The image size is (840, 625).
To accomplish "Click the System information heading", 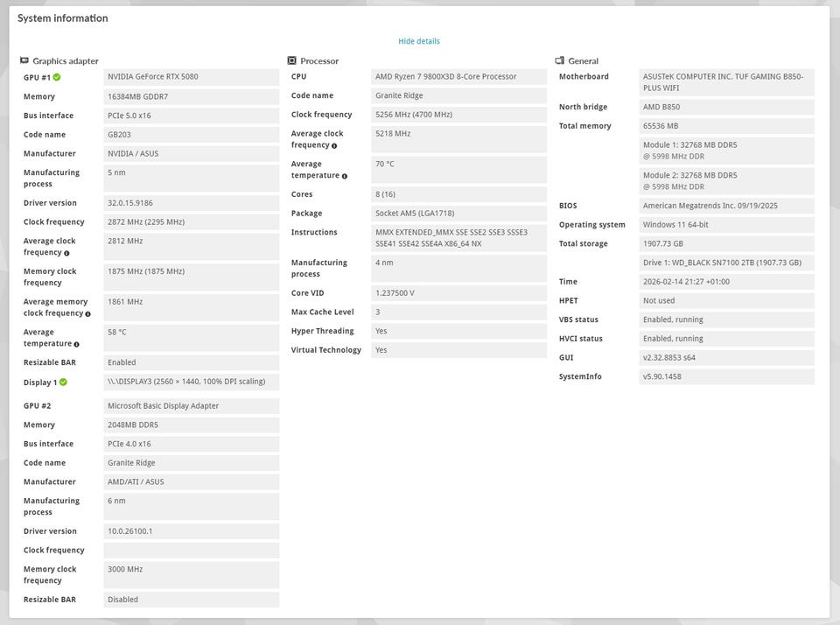I will tap(63, 18).
